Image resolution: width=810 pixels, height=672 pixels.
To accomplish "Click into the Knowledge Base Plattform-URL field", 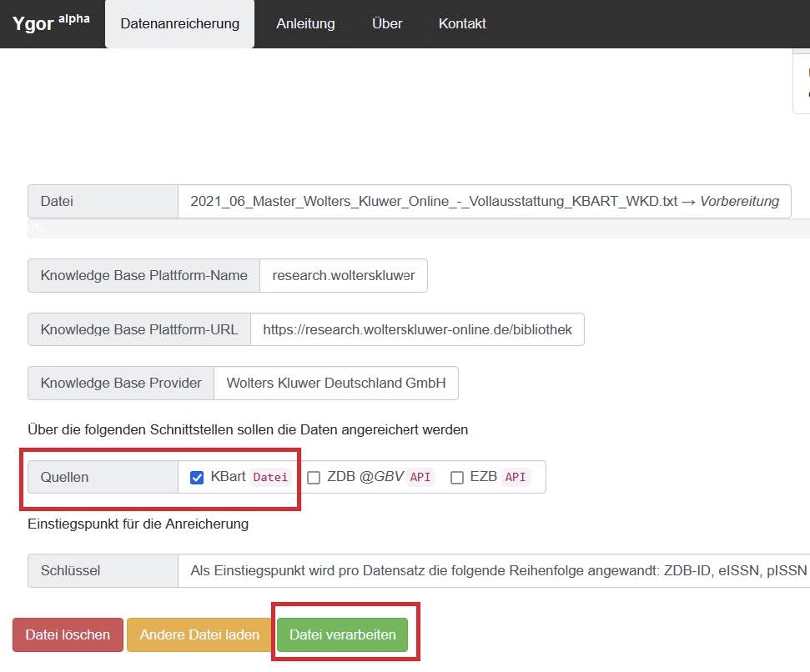I will pos(417,329).
